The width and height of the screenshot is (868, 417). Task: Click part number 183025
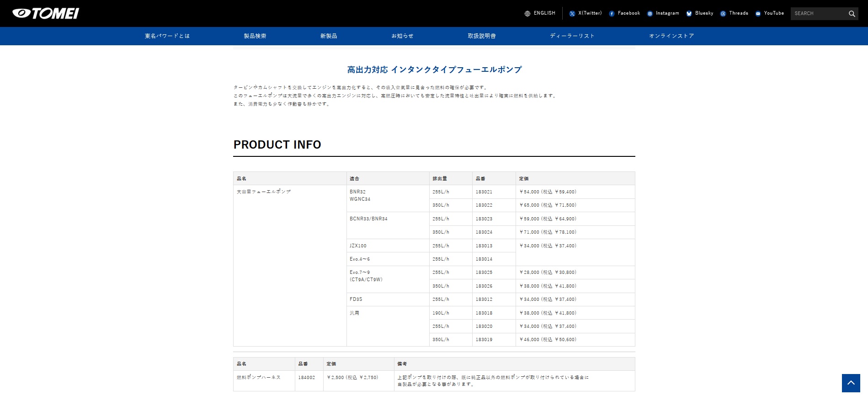(484, 273)
